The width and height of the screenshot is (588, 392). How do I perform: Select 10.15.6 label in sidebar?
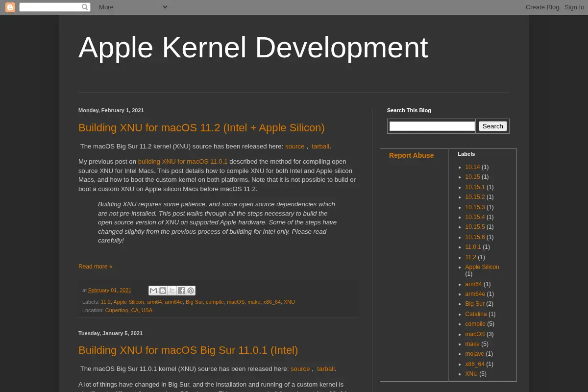475,237
